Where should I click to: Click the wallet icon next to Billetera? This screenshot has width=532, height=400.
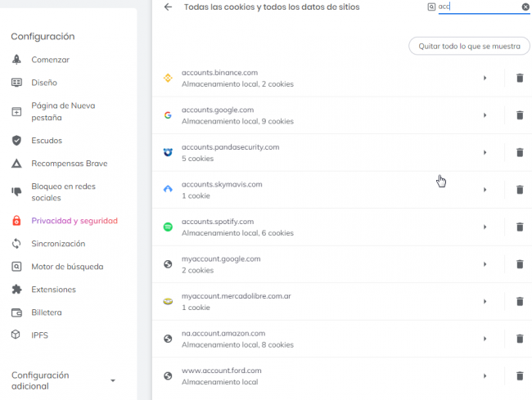16,312
